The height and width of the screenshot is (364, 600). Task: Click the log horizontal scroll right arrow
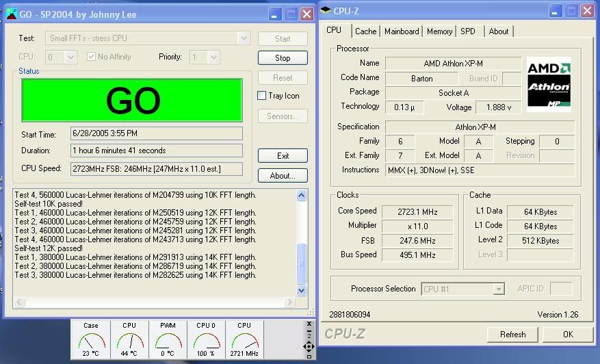point(289,302)
